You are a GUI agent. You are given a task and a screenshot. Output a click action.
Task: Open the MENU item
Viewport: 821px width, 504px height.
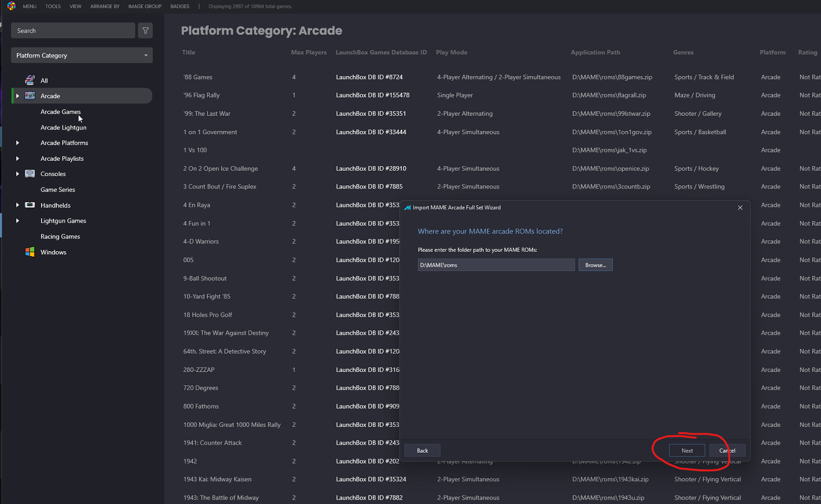30,6
